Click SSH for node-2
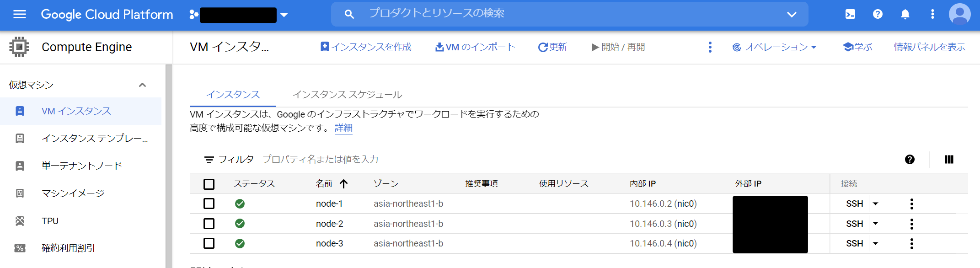This screenshot has width=980, height=268. pos(854,224)
